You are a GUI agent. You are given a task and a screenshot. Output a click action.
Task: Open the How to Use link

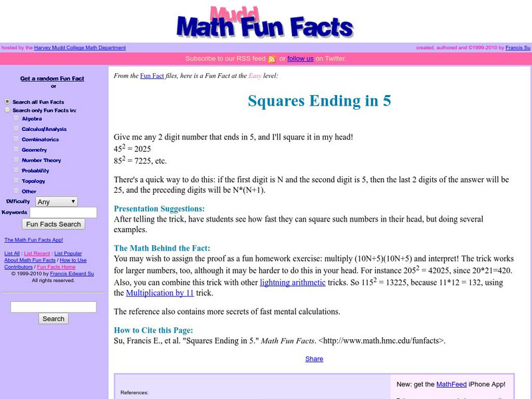(x=73, y=260)
